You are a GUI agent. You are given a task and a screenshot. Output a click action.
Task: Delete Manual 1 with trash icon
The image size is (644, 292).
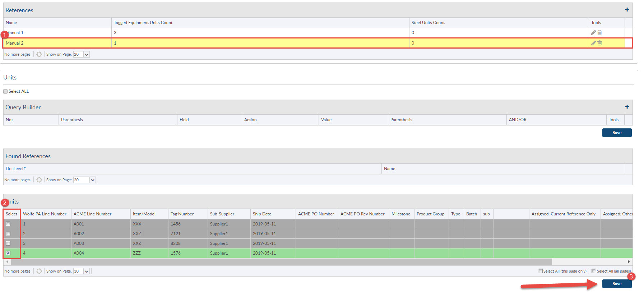599,32
